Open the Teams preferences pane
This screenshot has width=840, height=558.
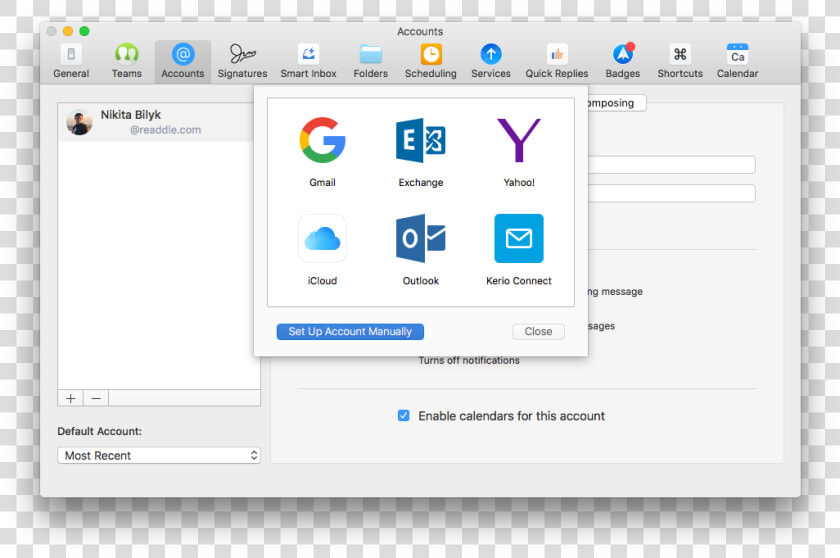pyautogui.click(x=126, y=62)
